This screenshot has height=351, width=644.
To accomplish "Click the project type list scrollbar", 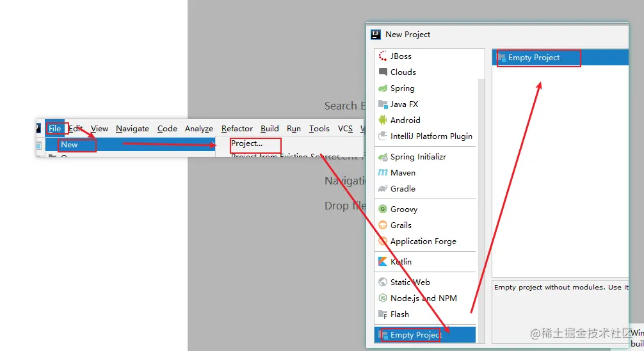I will coord(481,209).
